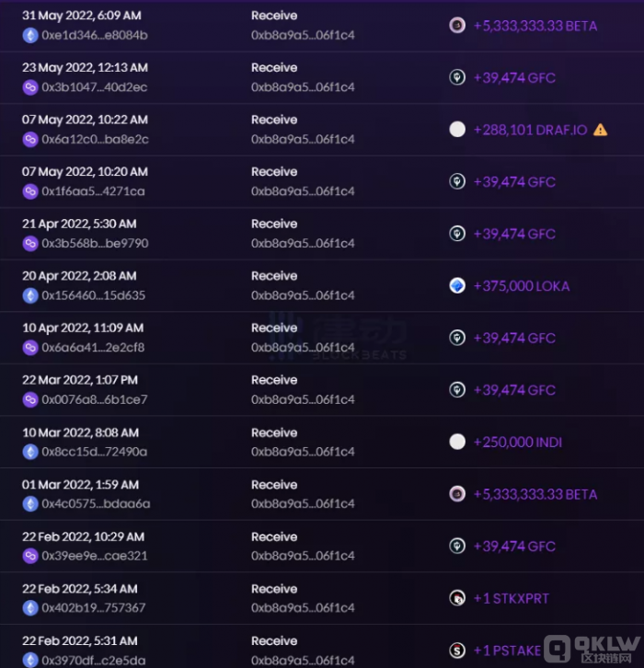Click the STKXPRT token icon
Viewport: 644px width, 668px height.
coord(457,598)
